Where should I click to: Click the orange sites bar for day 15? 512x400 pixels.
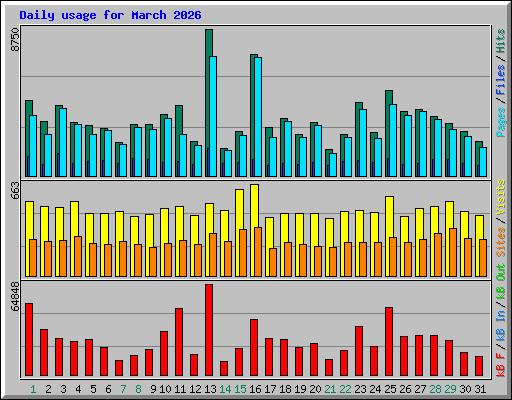tap(243, 253)
